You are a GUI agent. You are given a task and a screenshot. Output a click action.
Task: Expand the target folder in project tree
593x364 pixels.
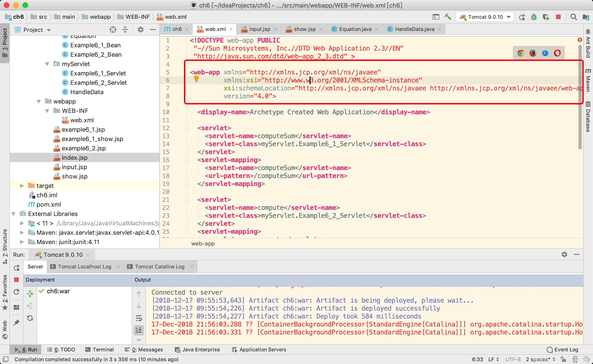(x=22, y=186)
